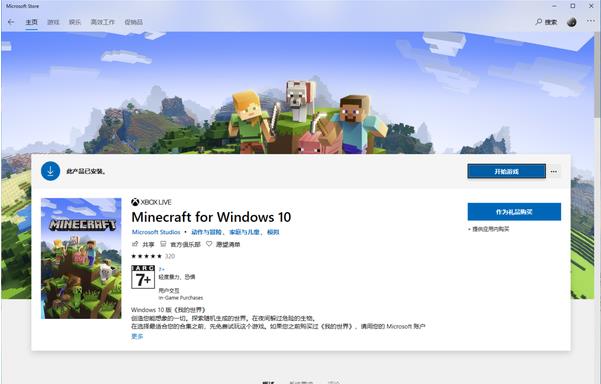Expand description with 更多 link

click(137, 336)
